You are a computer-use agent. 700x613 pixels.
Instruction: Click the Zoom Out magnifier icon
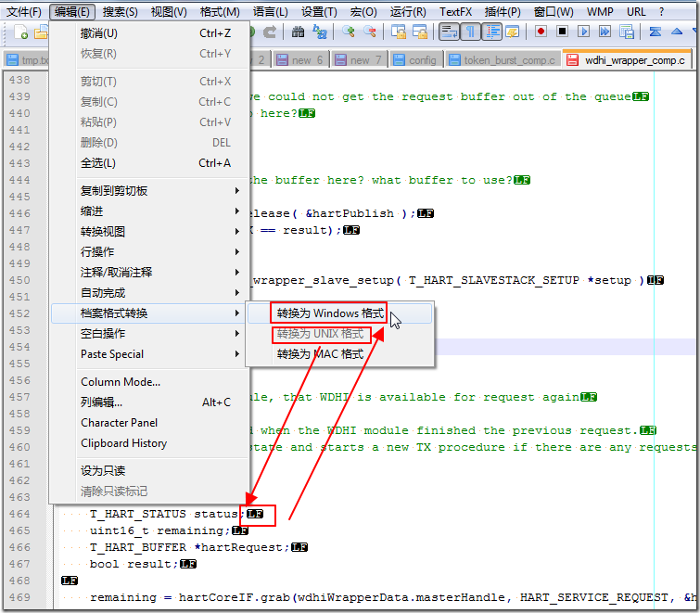coord(370,32)
